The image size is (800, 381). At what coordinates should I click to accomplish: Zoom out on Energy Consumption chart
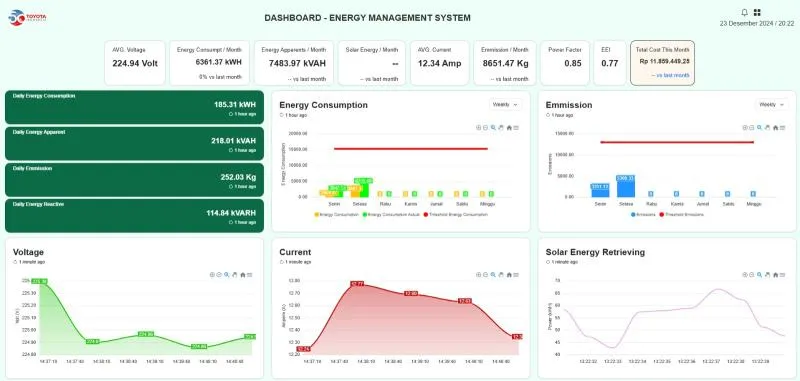[485, 128]
